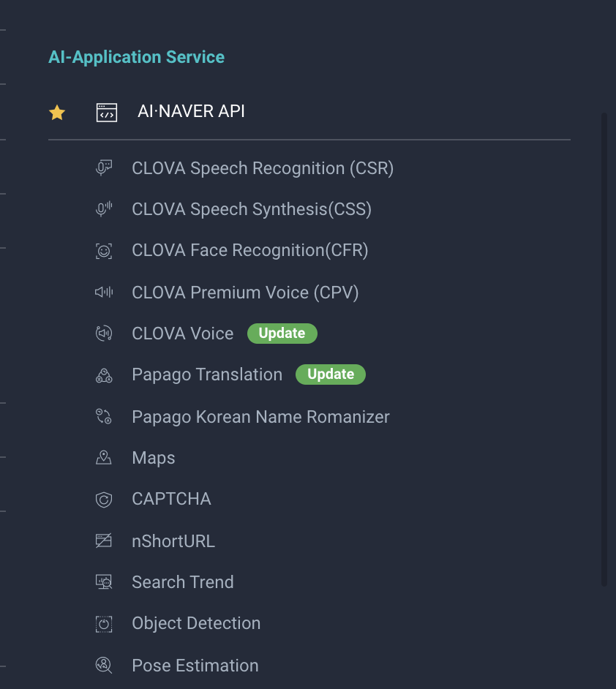Viewport: 616px width, 689px height.
Task: Open Papago Korean Name Romanizer
Action: [261, 417]
